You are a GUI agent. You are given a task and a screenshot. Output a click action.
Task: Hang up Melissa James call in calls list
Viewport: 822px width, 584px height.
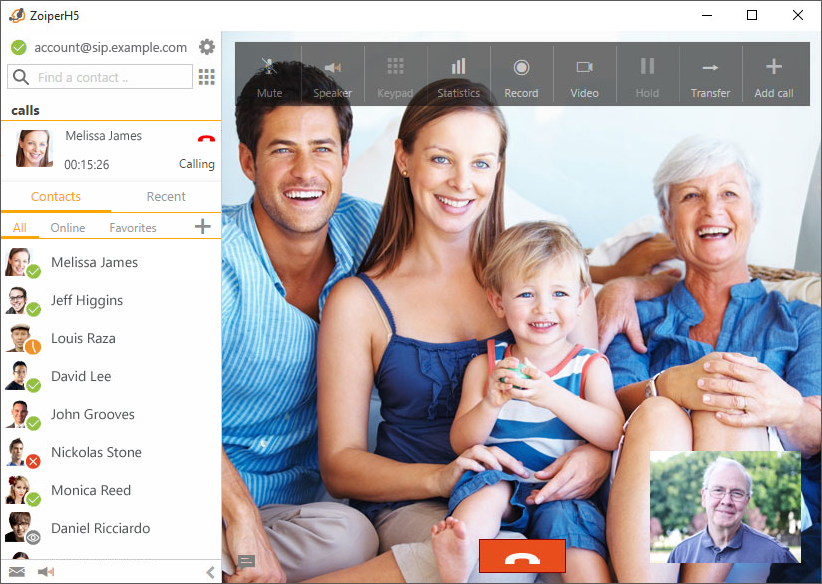pos(206,140)
